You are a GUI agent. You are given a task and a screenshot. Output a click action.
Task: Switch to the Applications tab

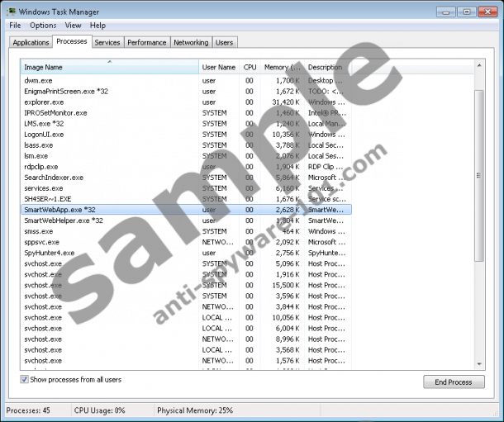point(31,42)
